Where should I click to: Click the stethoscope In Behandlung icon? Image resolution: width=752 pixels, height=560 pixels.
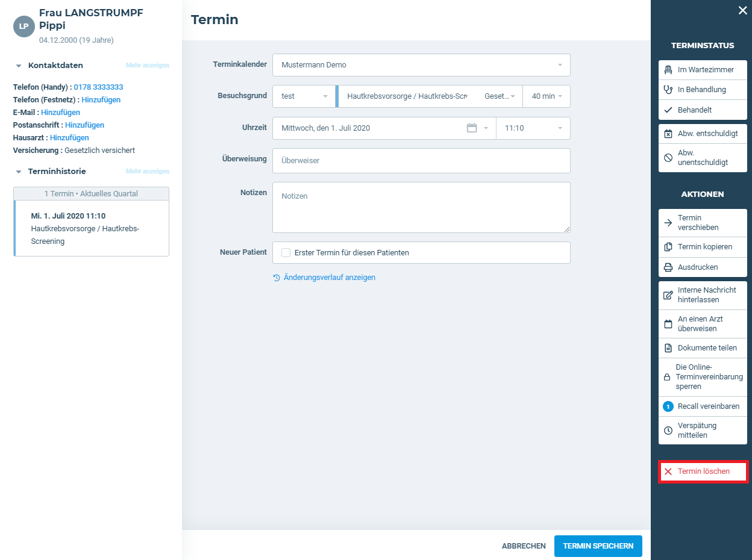coord(668,90)
